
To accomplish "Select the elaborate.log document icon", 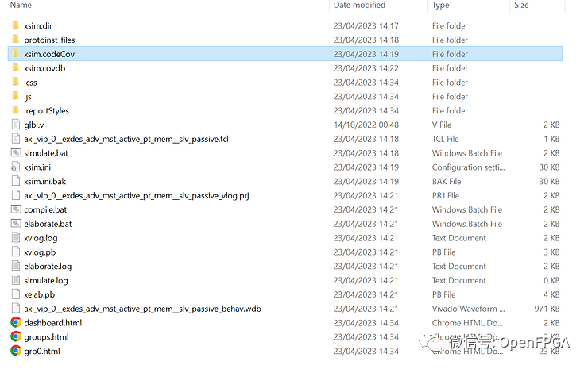I will pos(16,266).
